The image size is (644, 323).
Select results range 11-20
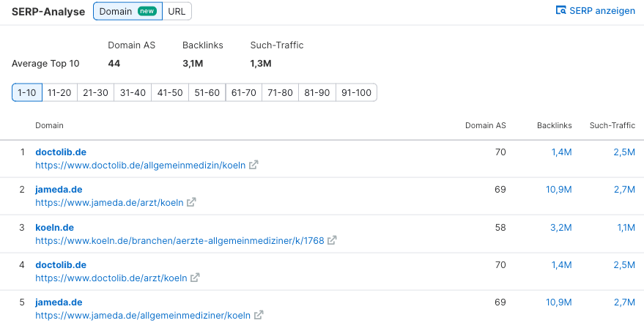click(59, 92)
